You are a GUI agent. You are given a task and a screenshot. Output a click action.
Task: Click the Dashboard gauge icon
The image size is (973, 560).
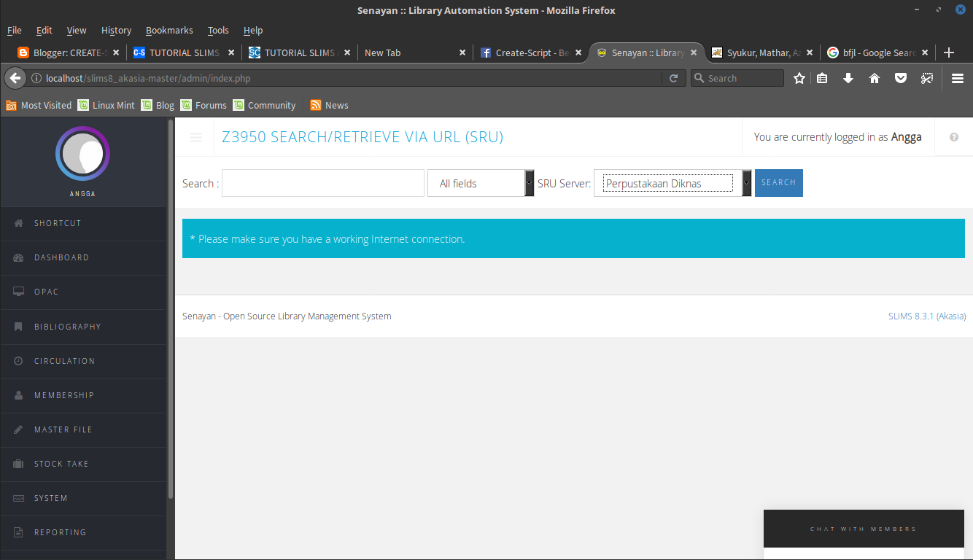click(x=19, y=257)
